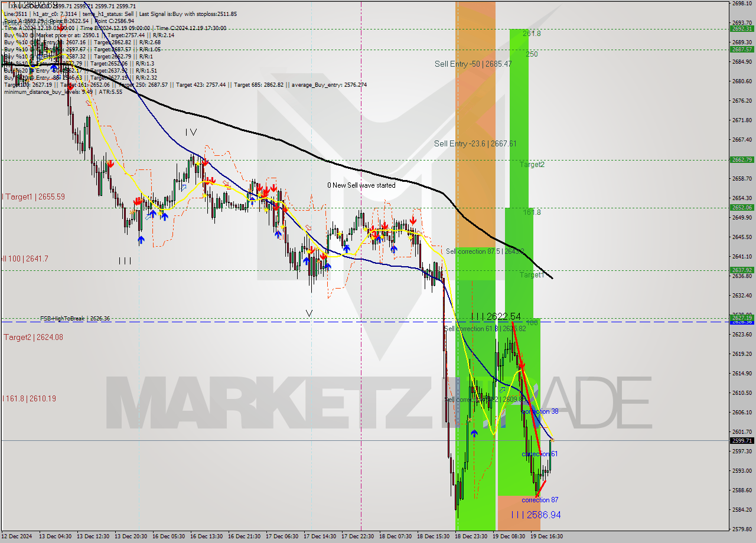This screenshot has width=756, height=543.
Task: Click '18 Dec 07:30' on the time axis
Action: pos(396,537)
